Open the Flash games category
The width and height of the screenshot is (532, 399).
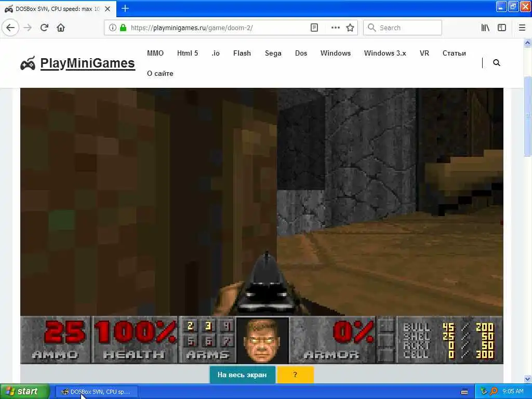point(242,54)
